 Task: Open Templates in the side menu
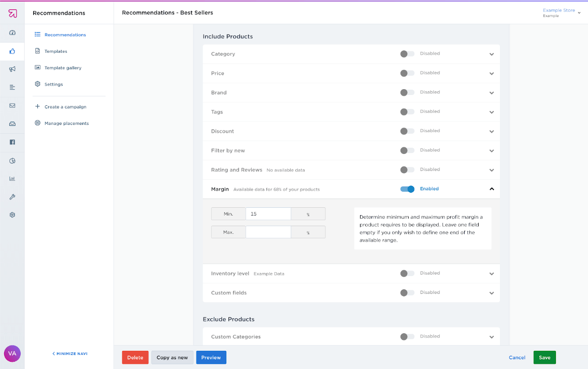coord(56,51)
